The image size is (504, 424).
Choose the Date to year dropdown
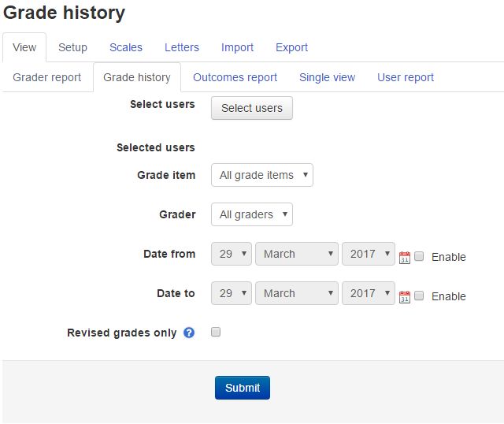369,293
